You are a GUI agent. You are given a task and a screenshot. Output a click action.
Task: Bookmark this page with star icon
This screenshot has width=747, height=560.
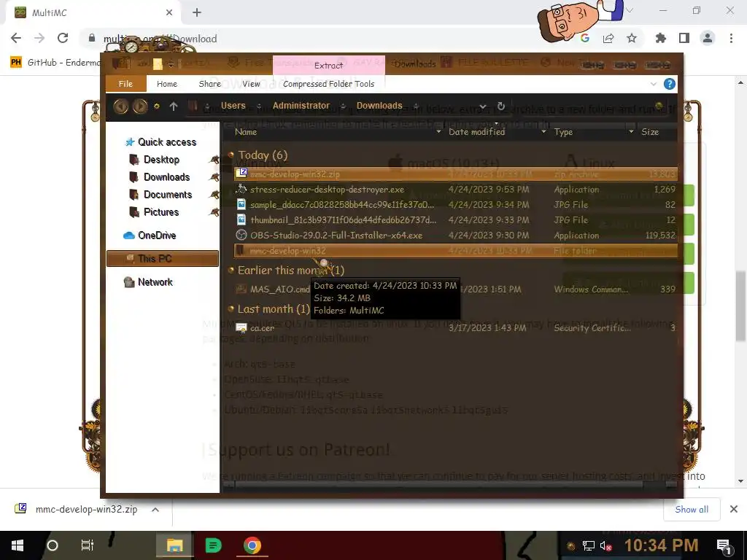(x=632, y=38)
